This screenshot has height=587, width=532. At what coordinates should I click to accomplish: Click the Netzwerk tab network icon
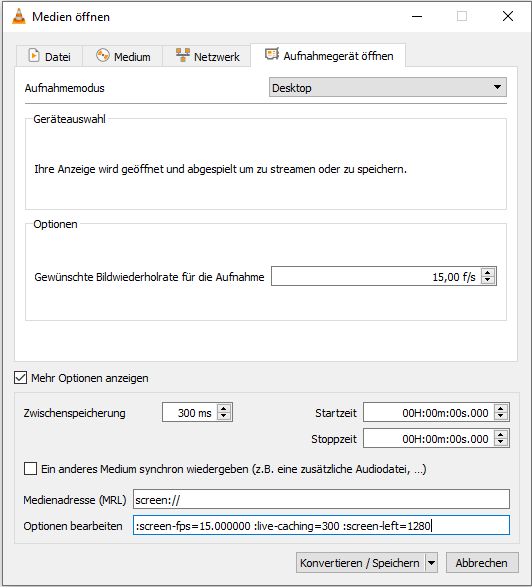[183, 55]
